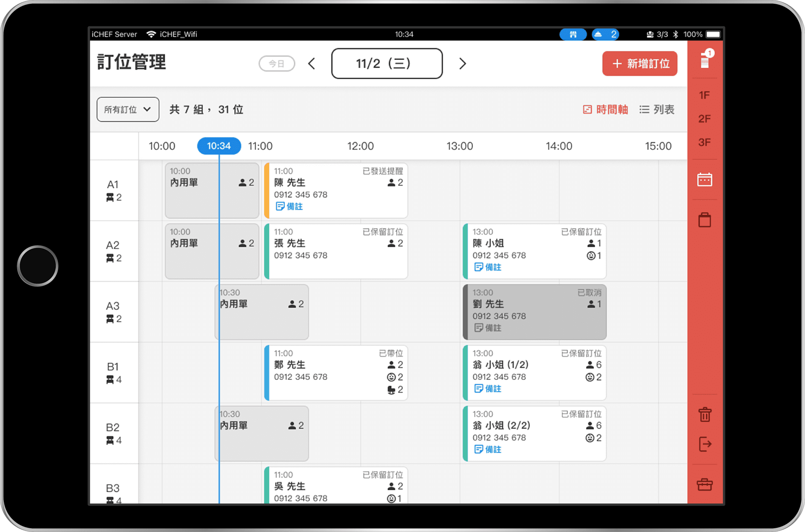Click the 13:00 time header
The height and width of the screenshot is (532, 805).
pos(460,146)
